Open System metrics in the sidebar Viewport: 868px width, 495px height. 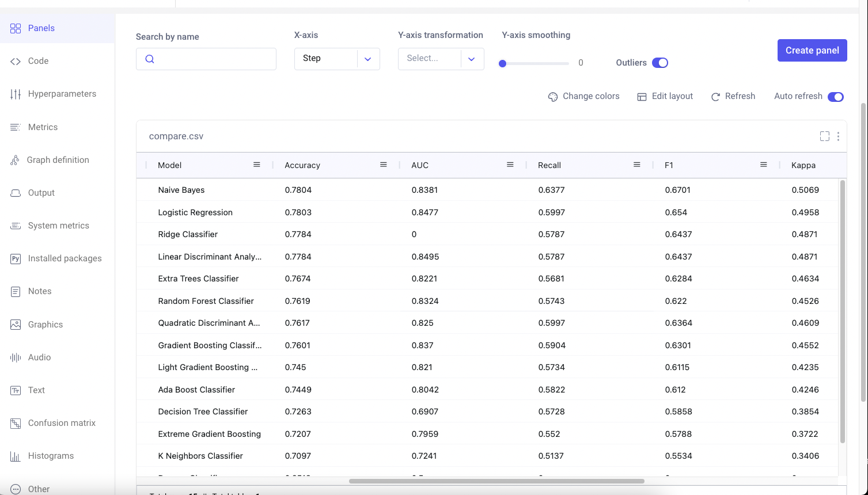(x=58, y=226)
